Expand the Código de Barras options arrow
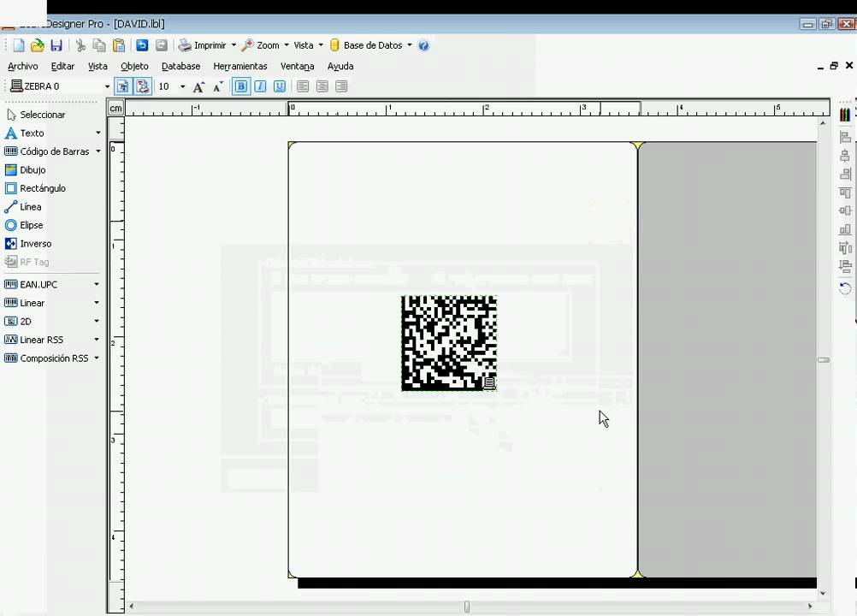857x616 pixels. 98,151
